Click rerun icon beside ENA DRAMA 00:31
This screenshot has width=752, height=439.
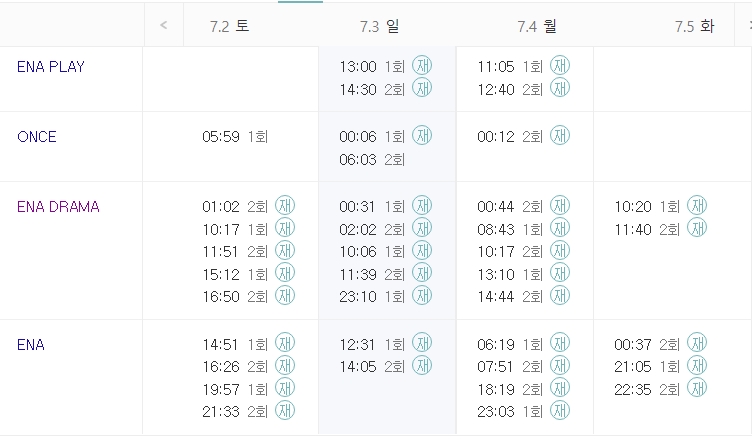[x=422, y=205]
